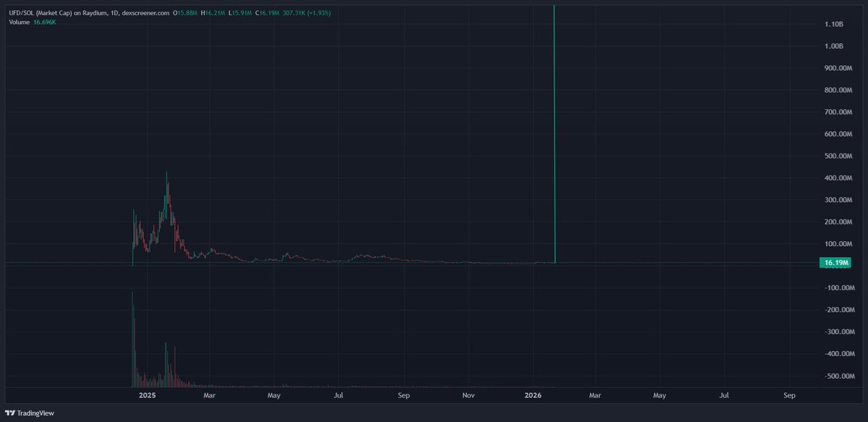Click the 200.00M price axis label
Viewport: 868px width, 422px height.
(839, 222)
